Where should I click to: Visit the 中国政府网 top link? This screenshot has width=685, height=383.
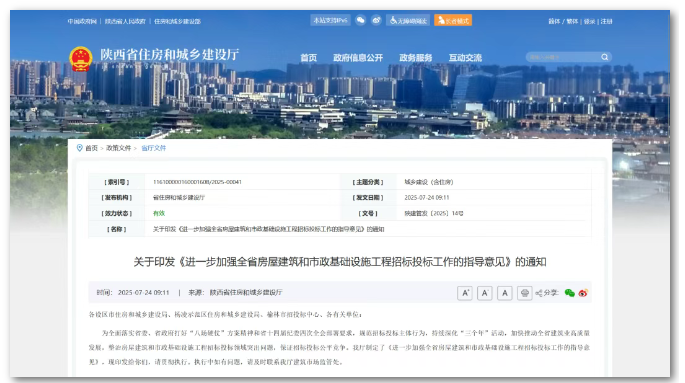click(82, 21)
